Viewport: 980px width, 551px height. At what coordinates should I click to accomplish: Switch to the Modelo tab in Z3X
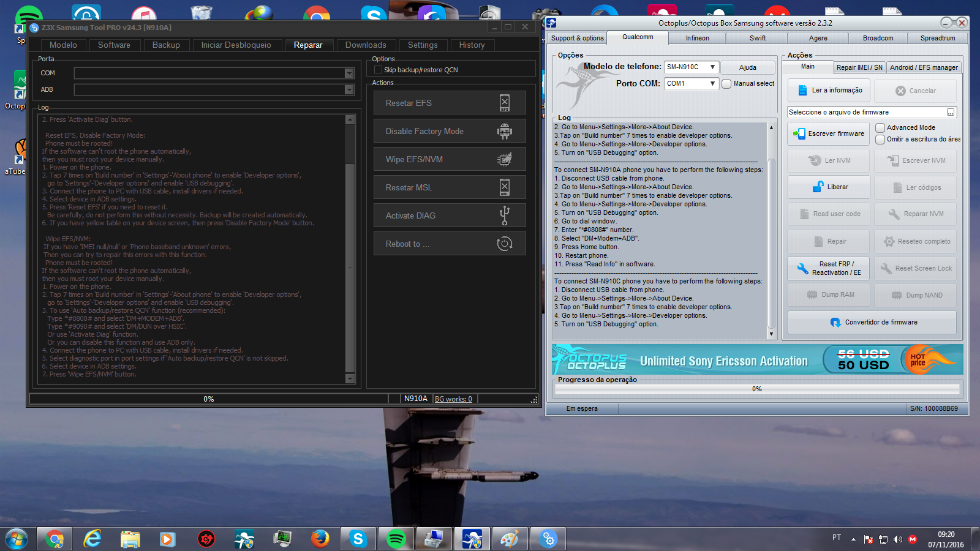[x=63, y=45]
